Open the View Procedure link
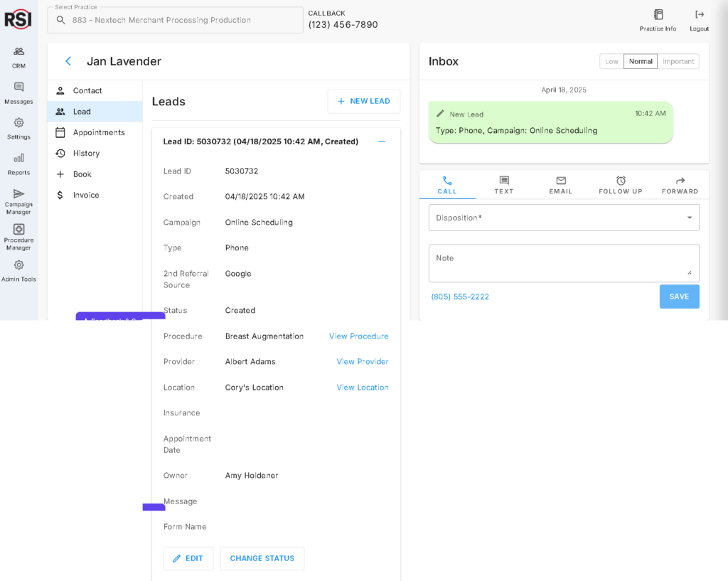 pyautogui.click(x=358, y=336)
